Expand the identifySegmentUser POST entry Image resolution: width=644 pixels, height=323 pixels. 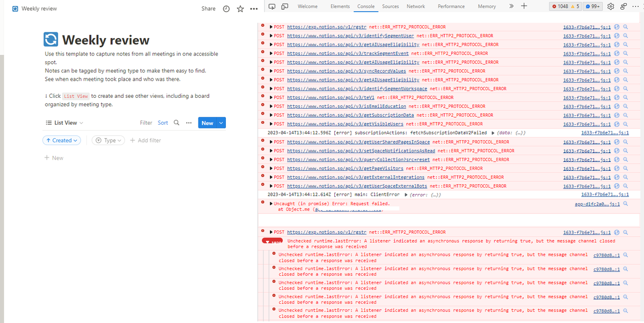(271, 35)
